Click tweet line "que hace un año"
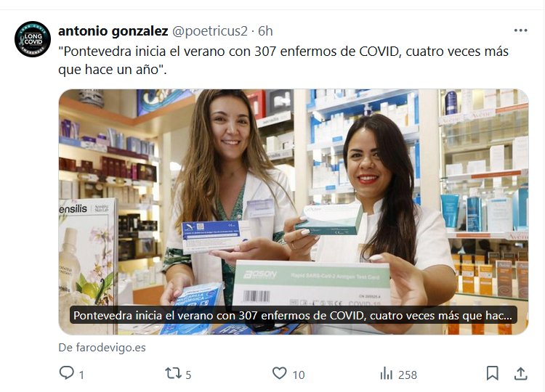545x392 pixels. point(113,70)
